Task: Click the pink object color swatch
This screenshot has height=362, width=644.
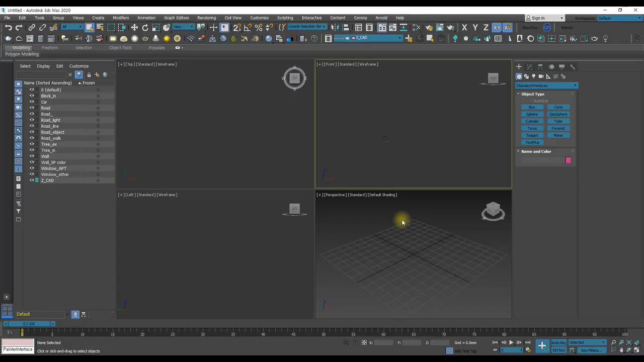Action: point(568,160)
